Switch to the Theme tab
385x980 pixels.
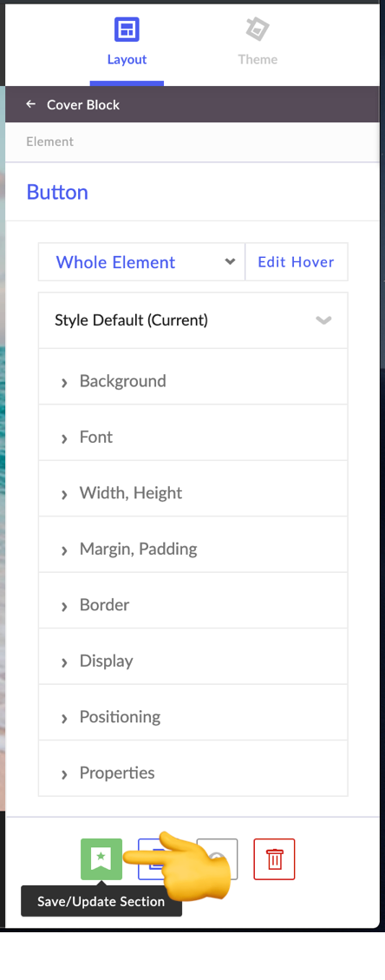[257, 43]
